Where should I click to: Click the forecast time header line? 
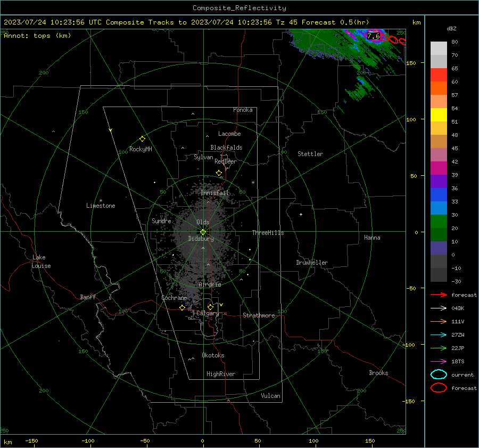(x=186, y=22)
